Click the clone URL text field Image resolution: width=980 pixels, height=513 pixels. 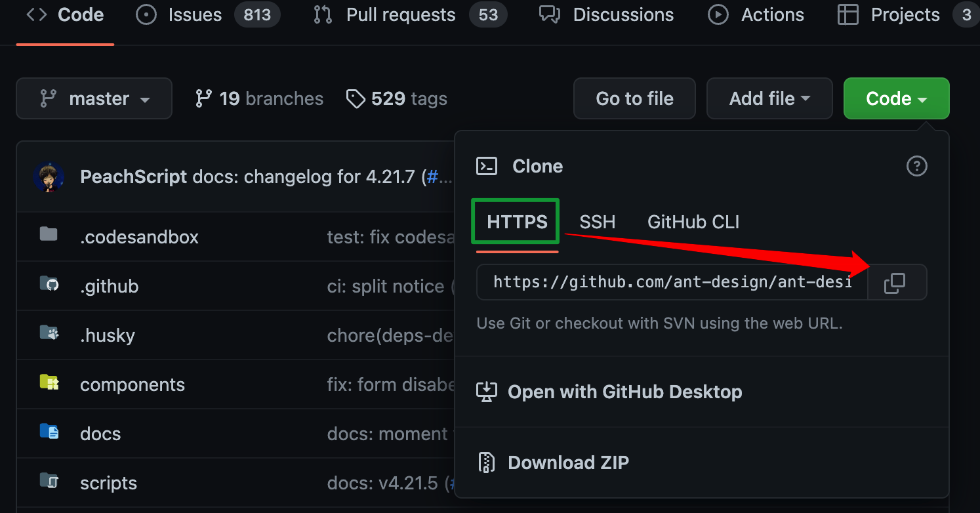click(x=672, y=283)
